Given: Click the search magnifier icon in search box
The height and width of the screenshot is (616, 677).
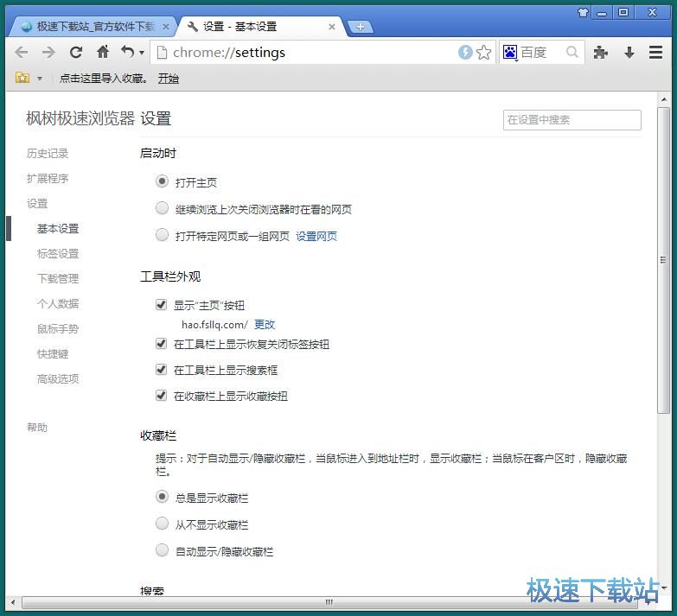Looking at the screenshot, I should (572, 53).
